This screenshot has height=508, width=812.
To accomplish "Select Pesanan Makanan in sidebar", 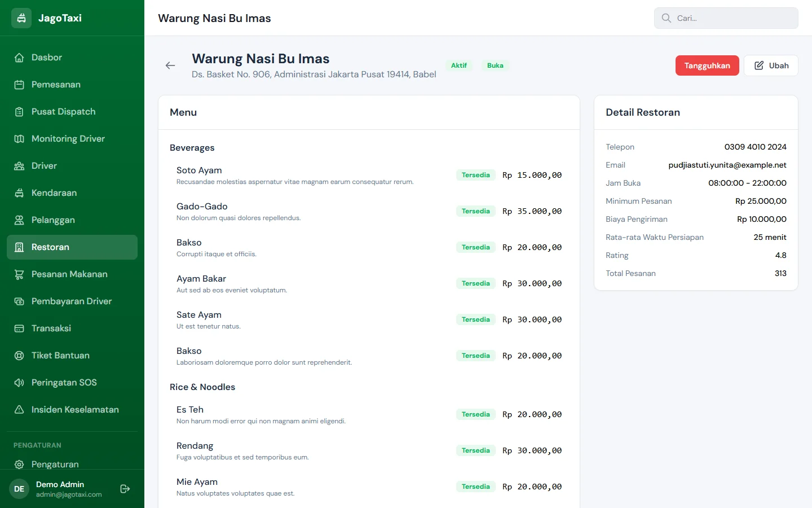I will click(x=72, y=274).
